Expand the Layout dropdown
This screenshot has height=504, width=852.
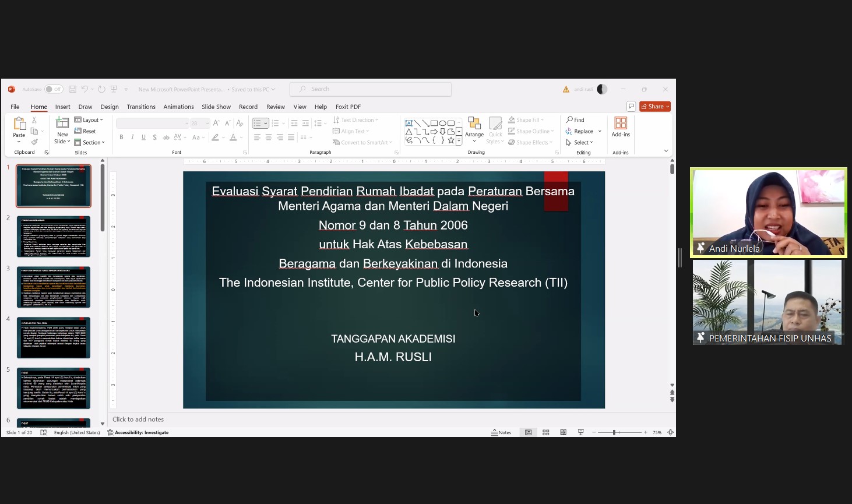click(89, 120)
